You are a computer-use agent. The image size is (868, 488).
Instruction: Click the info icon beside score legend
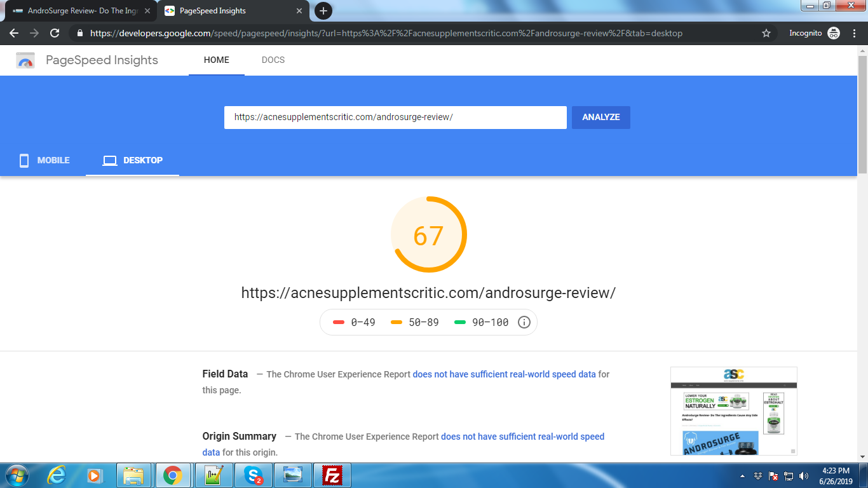pos(524,322)
